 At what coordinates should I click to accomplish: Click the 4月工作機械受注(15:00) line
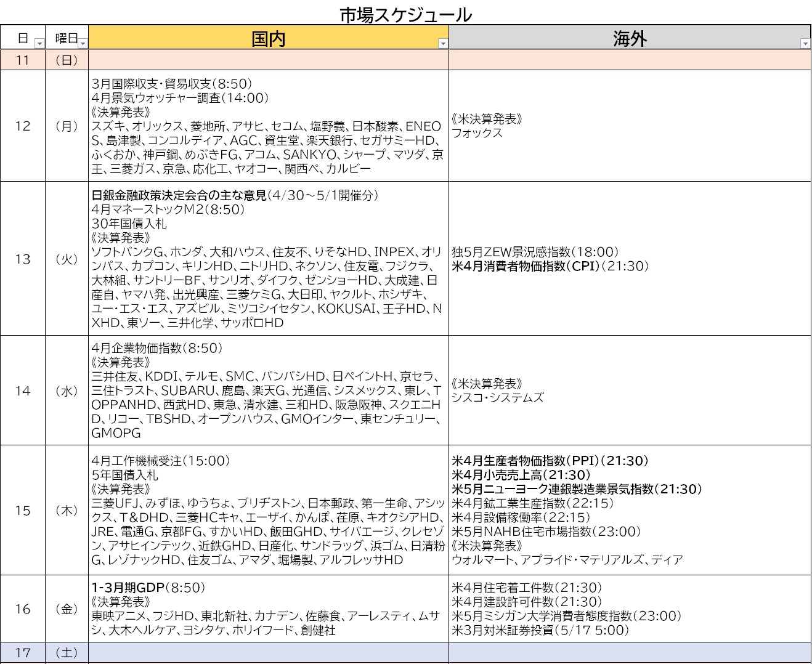pyautogui.click(x=161, y=461)
